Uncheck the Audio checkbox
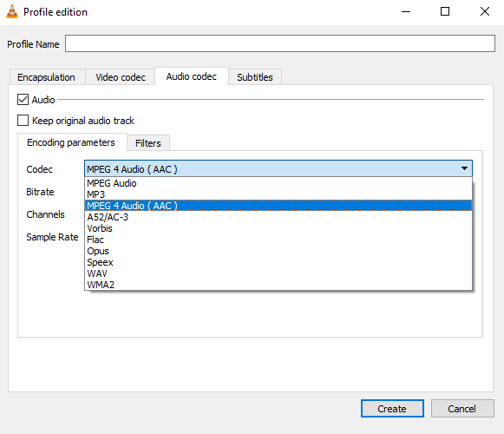Image resolution: width=504 pixels, height=434 pixels. [23, 100]
